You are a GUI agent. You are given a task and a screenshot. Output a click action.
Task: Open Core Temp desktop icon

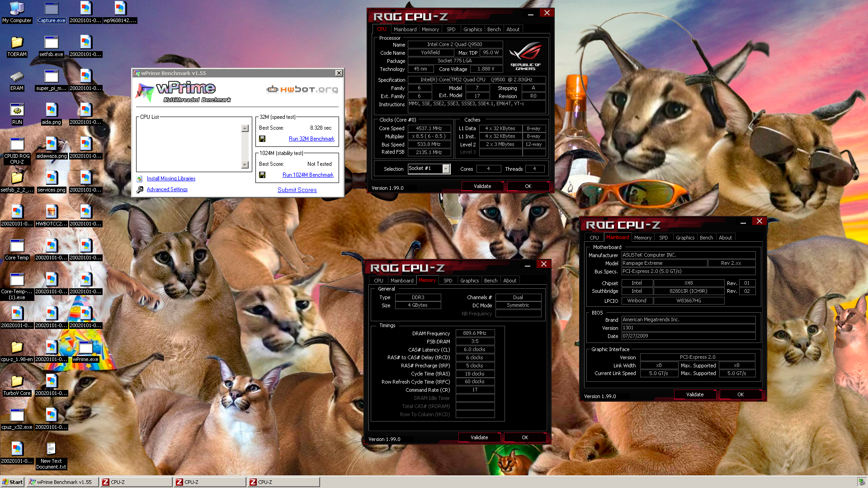(x=17, y=249)
